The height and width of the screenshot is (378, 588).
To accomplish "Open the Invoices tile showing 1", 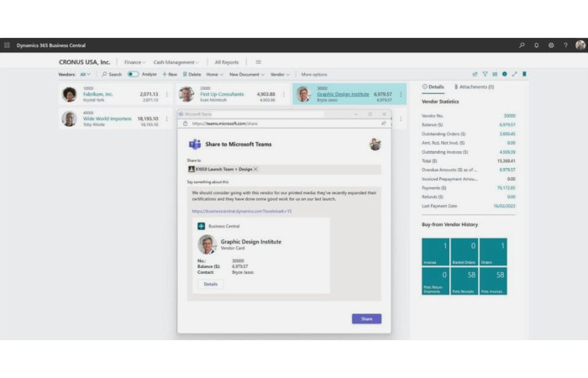I will click(435, 252).
